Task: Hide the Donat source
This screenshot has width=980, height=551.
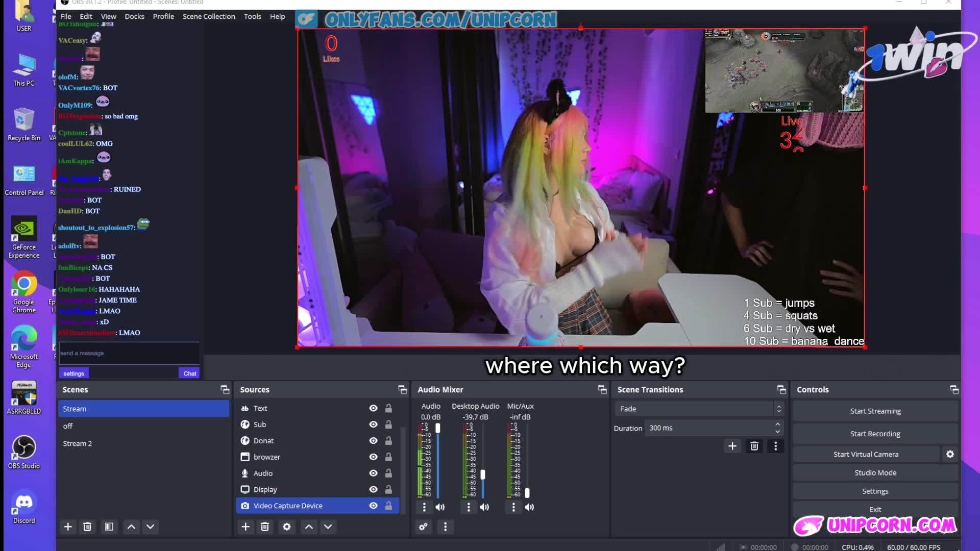Action: click(373, 440)
